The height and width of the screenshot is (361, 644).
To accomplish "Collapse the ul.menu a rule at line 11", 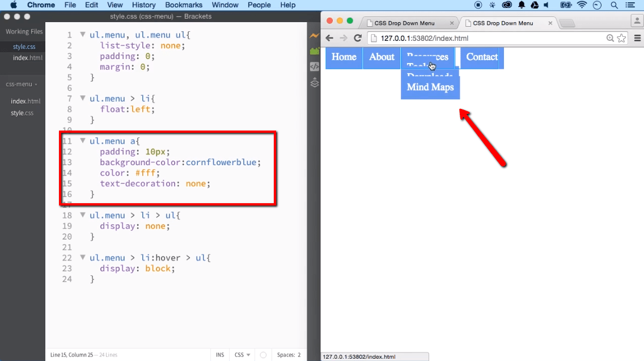I will [83, 140].
